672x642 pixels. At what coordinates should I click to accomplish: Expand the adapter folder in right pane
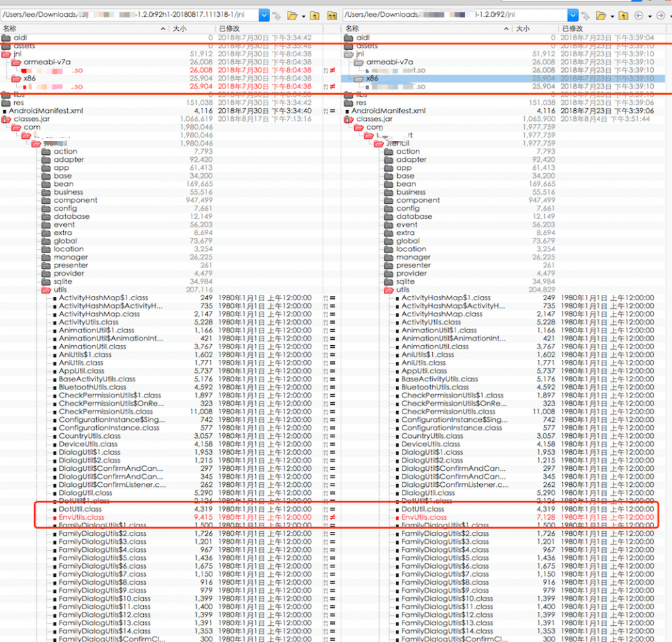click(x=389, y=160)
